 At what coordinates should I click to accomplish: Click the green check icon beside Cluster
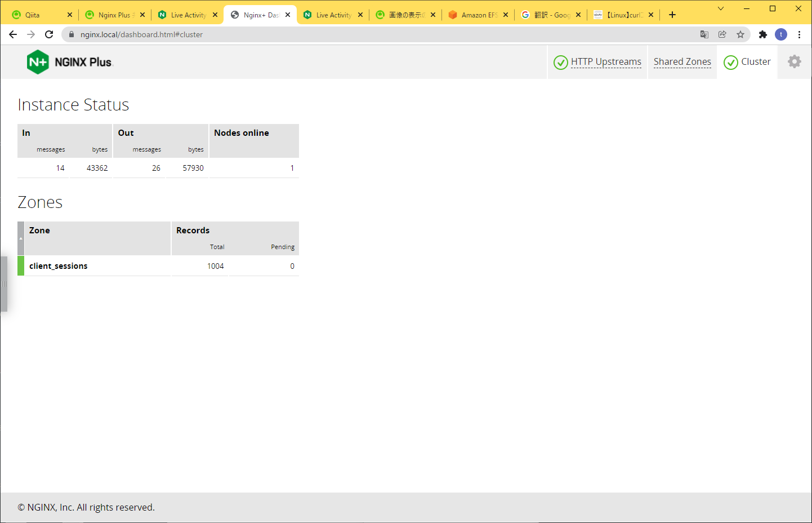(730, 62)
